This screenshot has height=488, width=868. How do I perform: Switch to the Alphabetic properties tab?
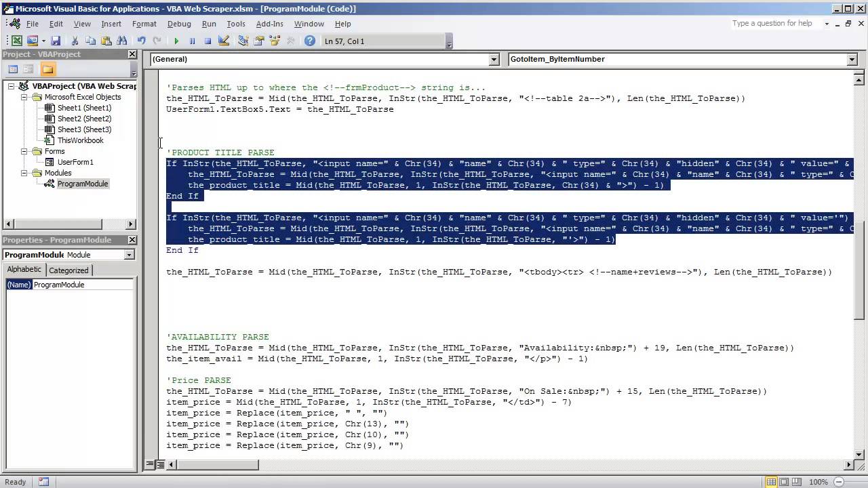[24, 270]
